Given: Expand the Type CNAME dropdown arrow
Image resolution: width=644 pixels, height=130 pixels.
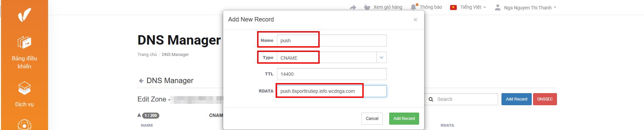Looking at the screenshot, I should click(381, 58).
